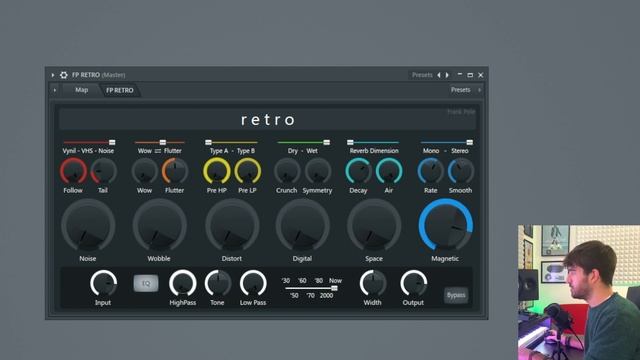The width and height of the screenshot is (640, 360).
Task: Click the Input knob
Action: point(103,283)
